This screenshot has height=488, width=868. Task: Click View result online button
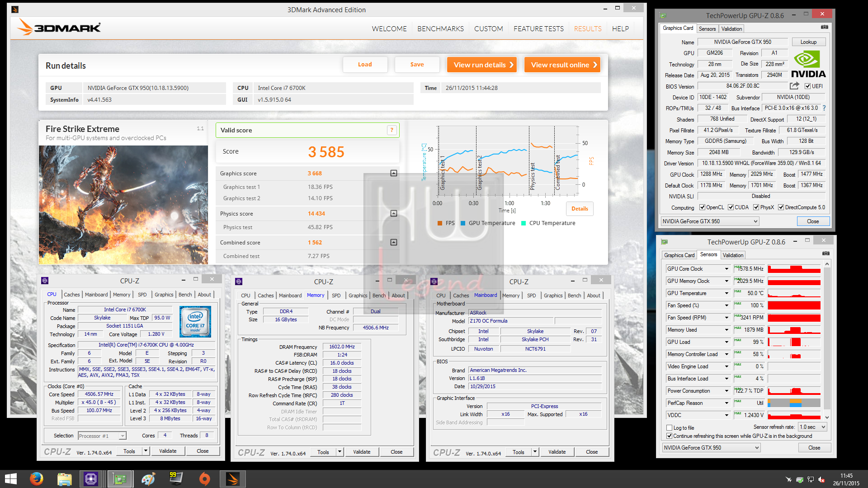click(x=562, y=65)
